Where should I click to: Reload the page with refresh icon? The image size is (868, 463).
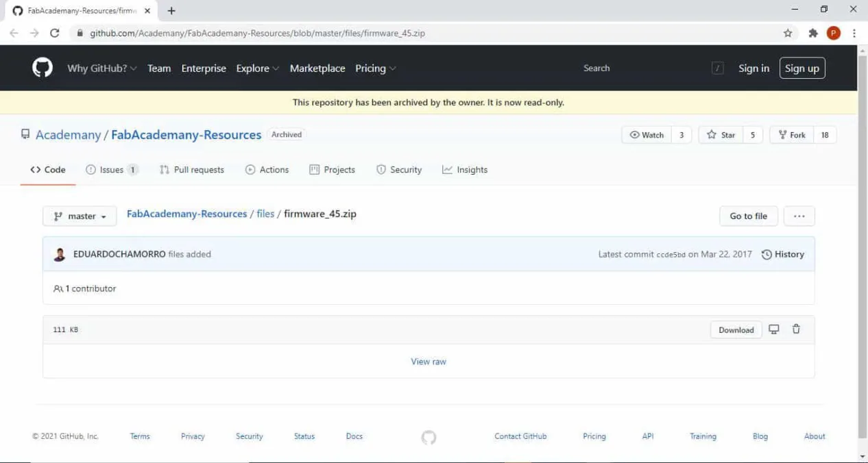click(x=55, y=33)
